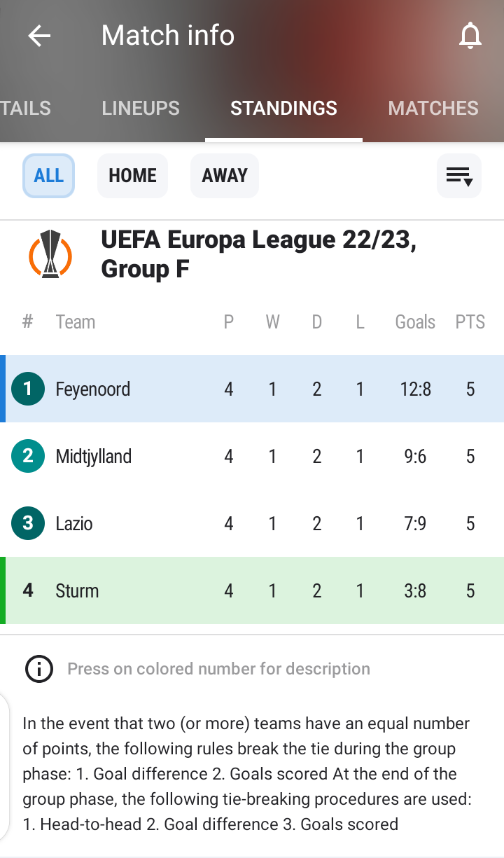Viewport: 504px width, 858px height.
Task: Open the Sturm team row
Action: pyautogui.click(x=252, y=590)
